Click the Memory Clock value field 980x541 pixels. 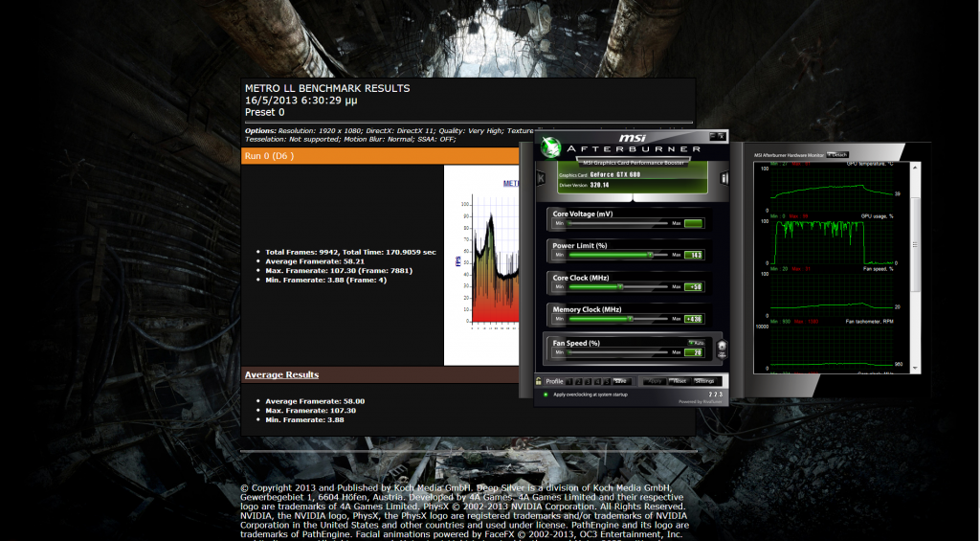694,319
